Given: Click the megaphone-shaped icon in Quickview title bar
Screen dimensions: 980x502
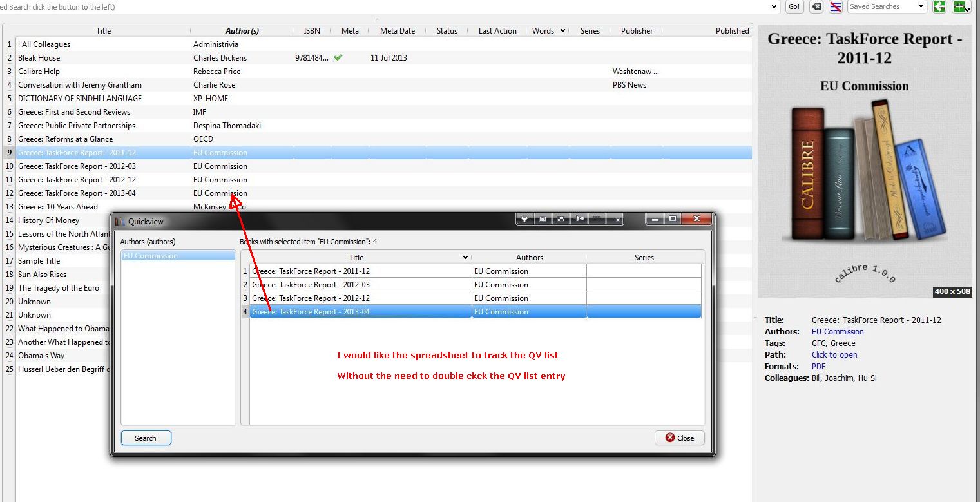Looking at the screenshot, I should coord(581,219).
